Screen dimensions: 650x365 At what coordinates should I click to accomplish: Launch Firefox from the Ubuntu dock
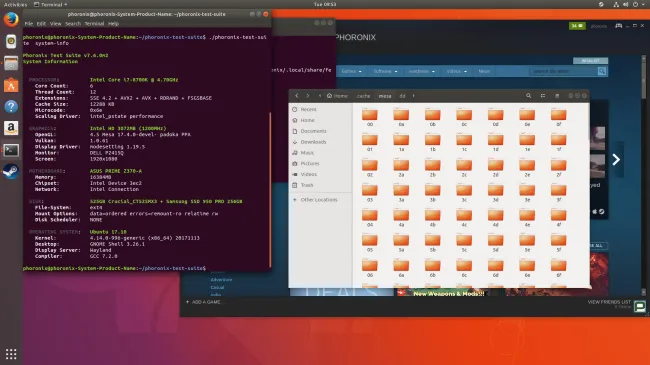[11, 19]
